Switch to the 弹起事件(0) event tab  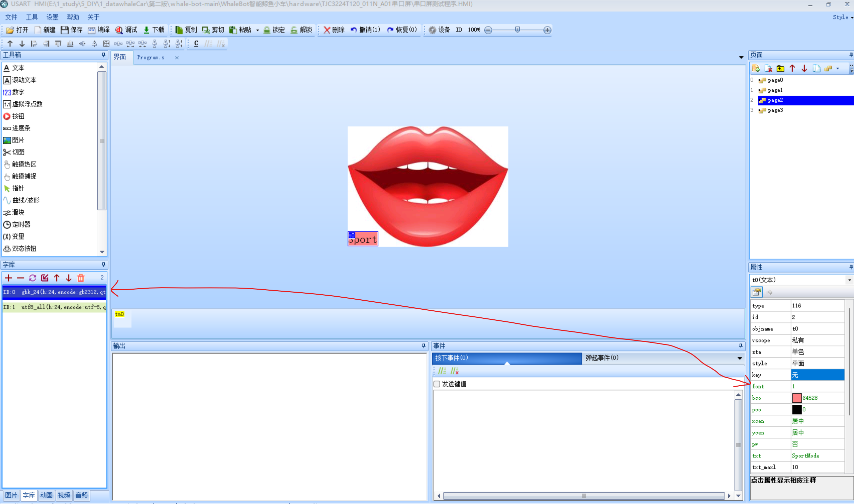click(601, 358)
